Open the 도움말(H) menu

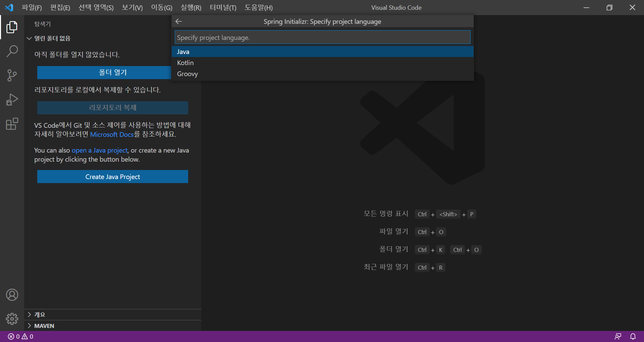coord(259,7)
